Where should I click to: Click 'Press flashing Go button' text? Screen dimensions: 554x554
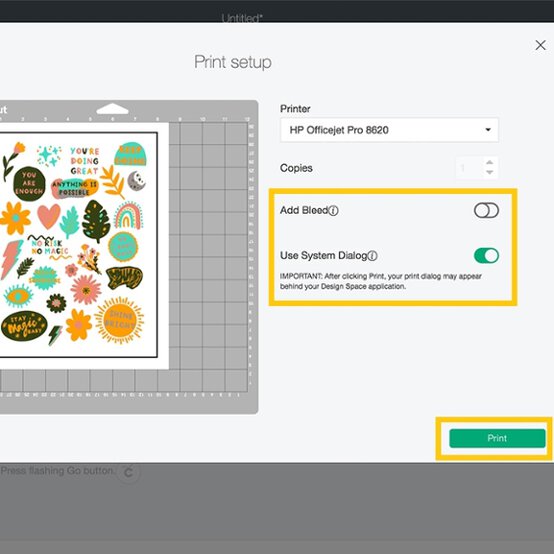pos(58,471)
